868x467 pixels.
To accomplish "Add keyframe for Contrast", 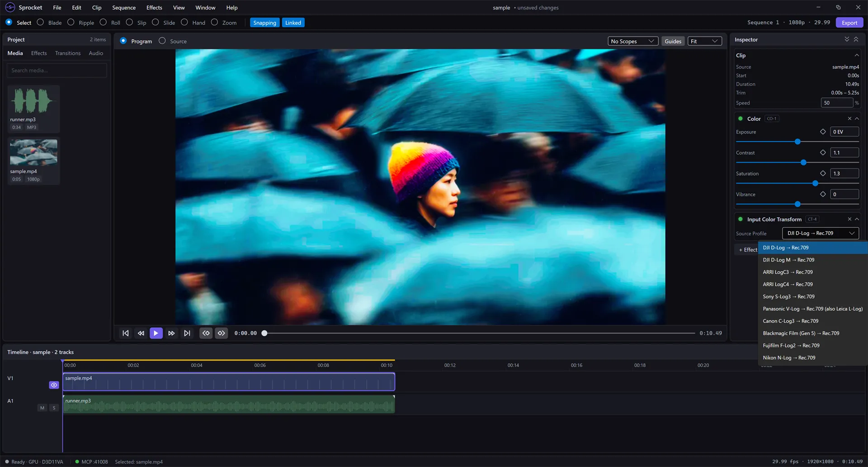I will pos(823,152).
